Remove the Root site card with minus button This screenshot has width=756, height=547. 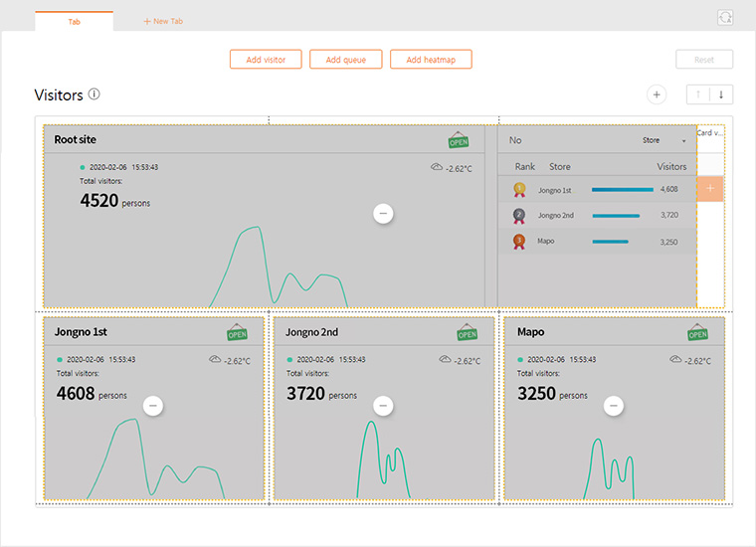tap(383, 214)
